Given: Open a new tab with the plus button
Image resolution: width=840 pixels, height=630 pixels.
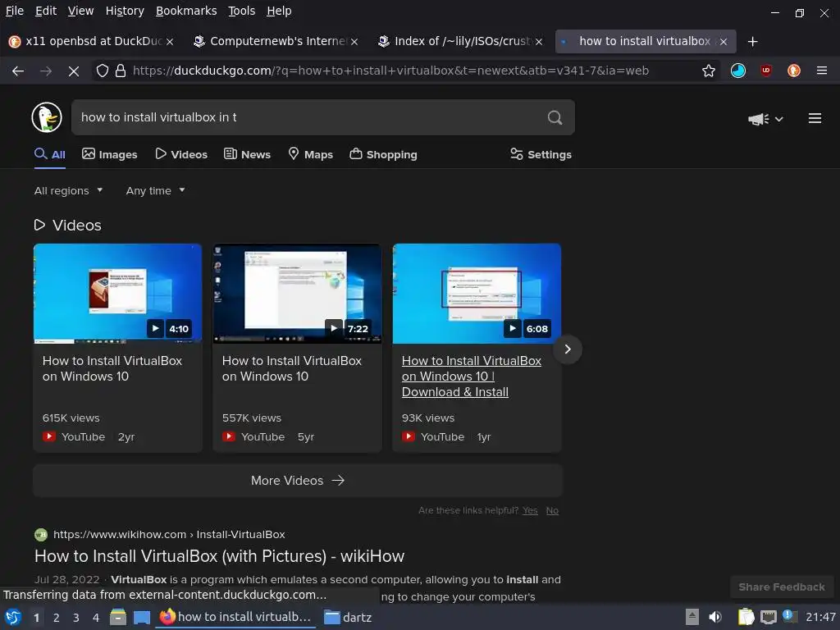Looking at the screenshot, I should coord(752,41).
